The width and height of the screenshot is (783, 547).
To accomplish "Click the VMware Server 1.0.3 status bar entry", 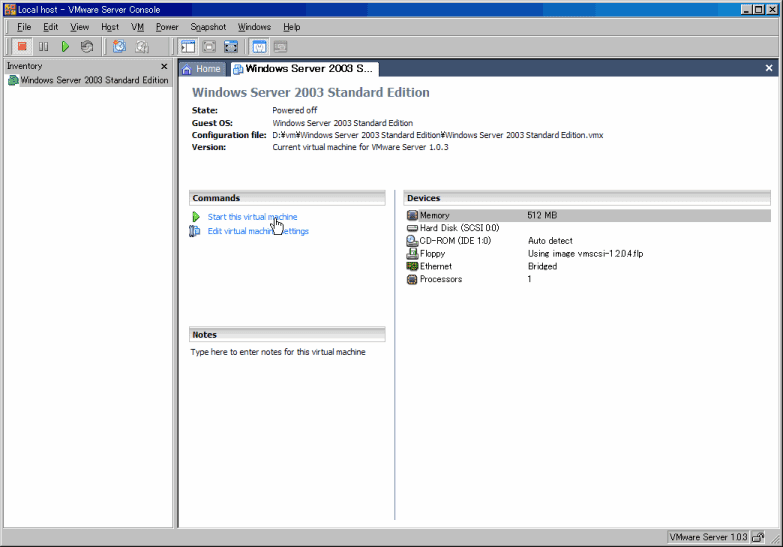I will pos(708,537).
